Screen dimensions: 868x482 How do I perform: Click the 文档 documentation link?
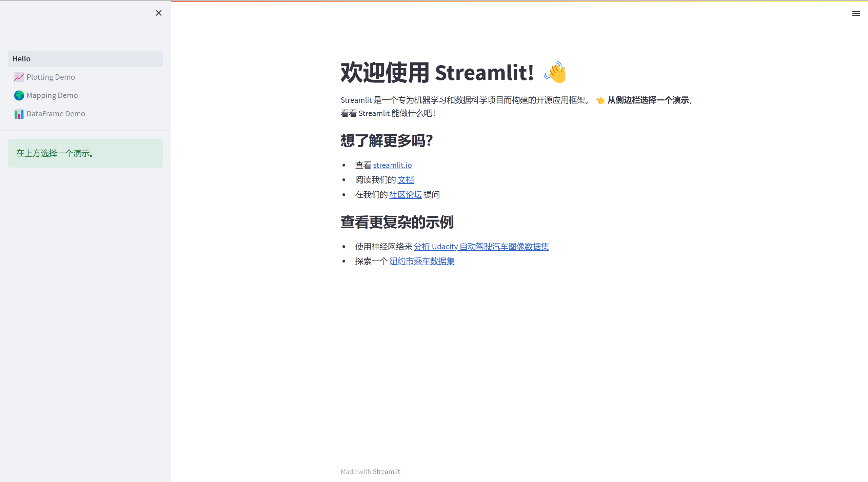click(406, 180)
